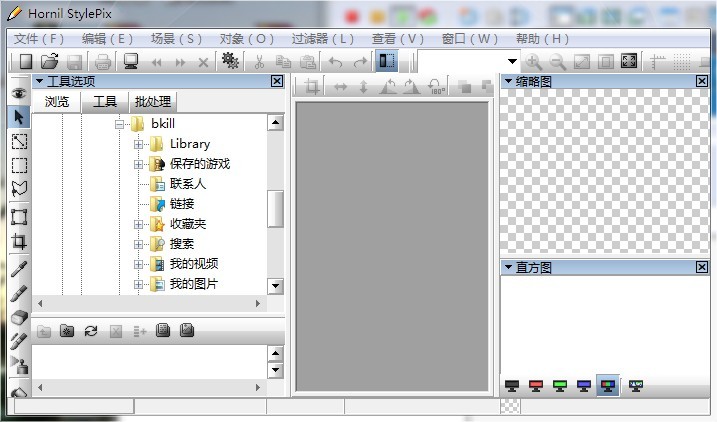Select the Eraser tool
The height and width of the screenshot is (422, 717).
point(19,317)
